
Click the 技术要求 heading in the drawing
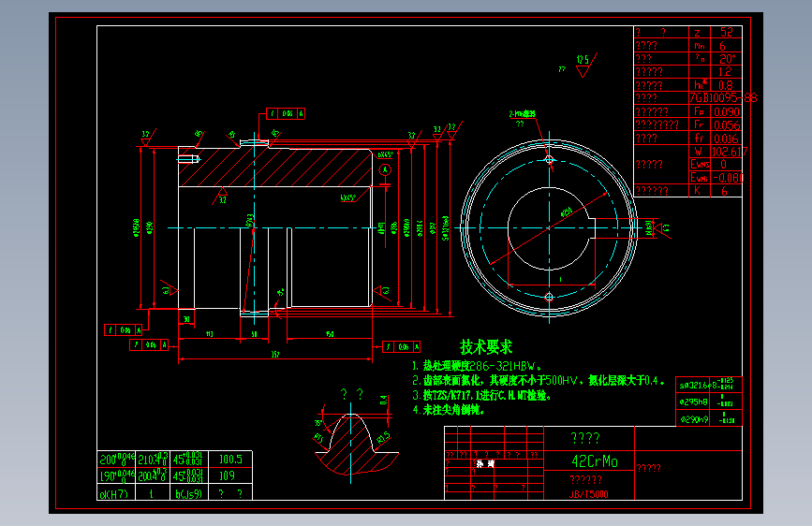(x=486, y=347)
